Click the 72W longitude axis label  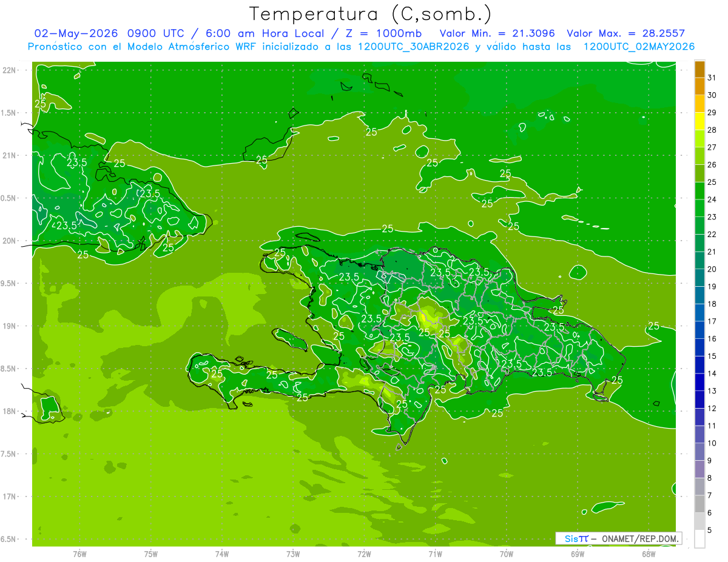click(364, 554)
